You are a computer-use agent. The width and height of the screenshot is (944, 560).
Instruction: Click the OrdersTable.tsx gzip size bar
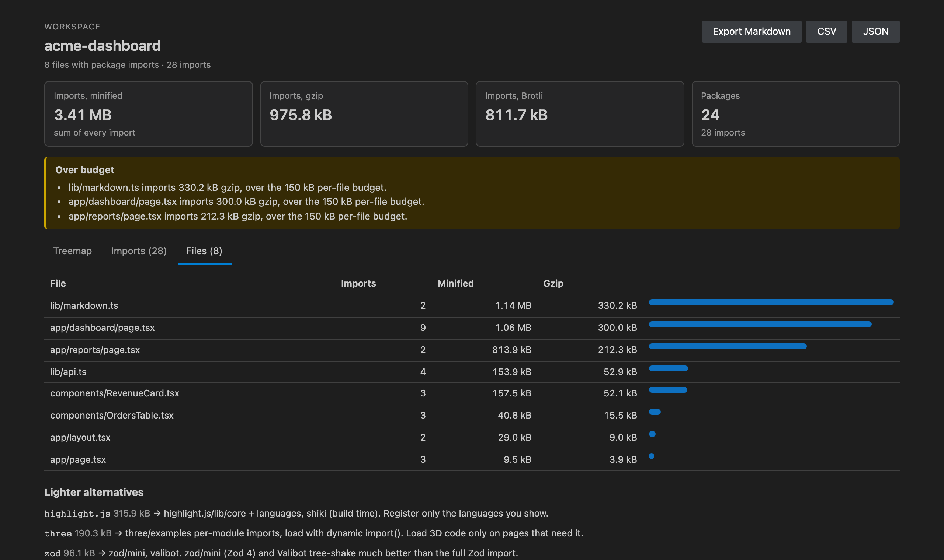point(655,412)
